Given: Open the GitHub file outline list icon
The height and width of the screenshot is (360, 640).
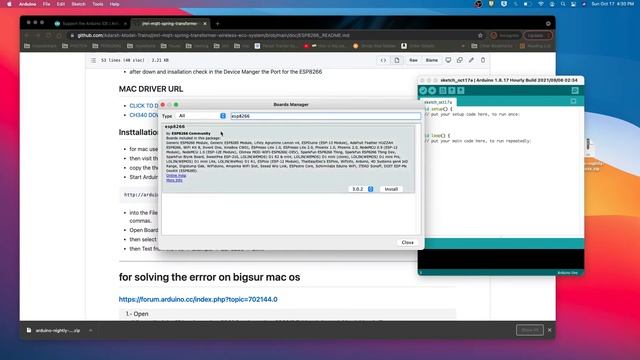Looking at the screenshot, I should [x=93, y=60].
